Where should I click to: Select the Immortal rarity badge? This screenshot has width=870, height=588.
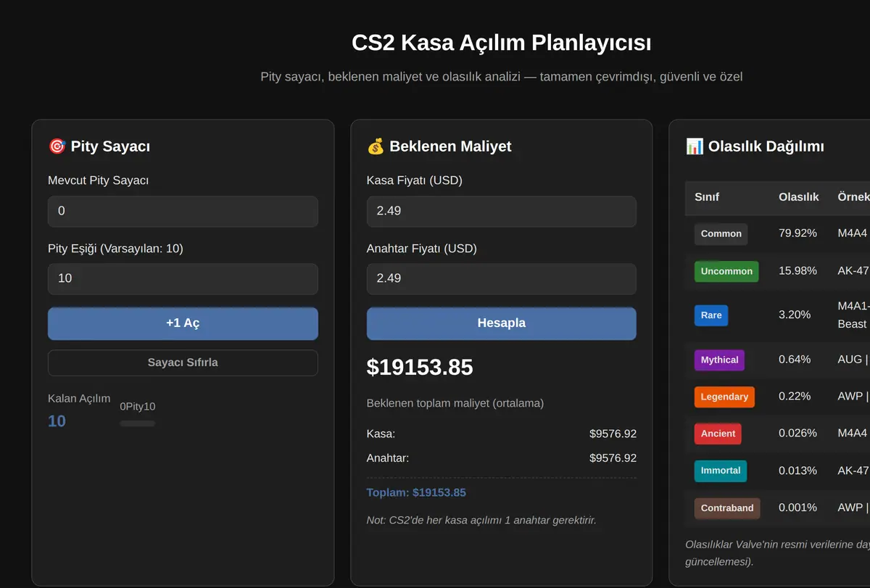tap(721, 471)
